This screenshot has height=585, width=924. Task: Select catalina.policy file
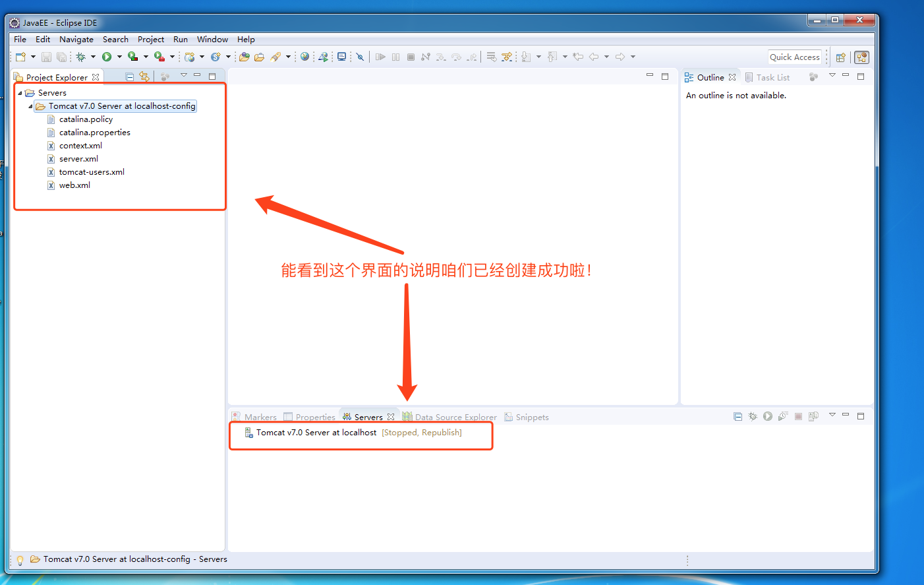pyautogui.click(x=86, y=119)
